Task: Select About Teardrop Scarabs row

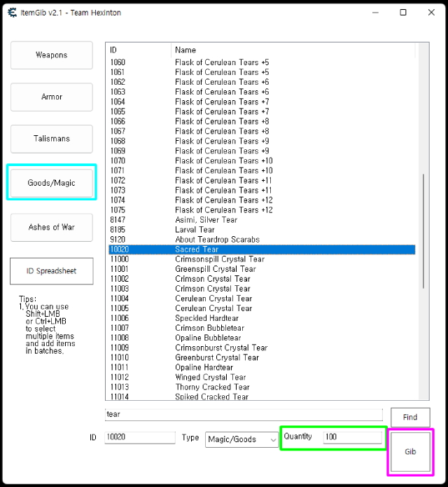Action: pos(262,240)
